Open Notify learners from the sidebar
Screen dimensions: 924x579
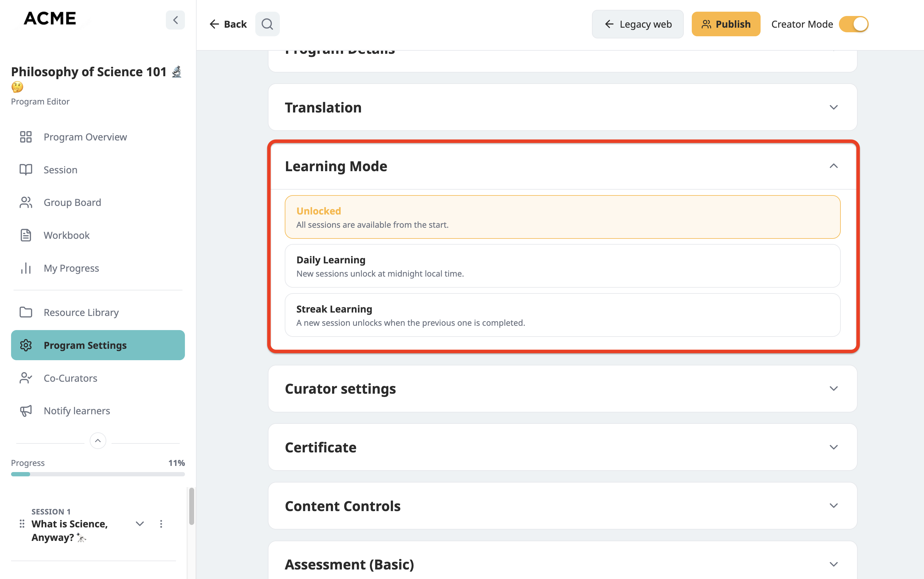point(98,411)
